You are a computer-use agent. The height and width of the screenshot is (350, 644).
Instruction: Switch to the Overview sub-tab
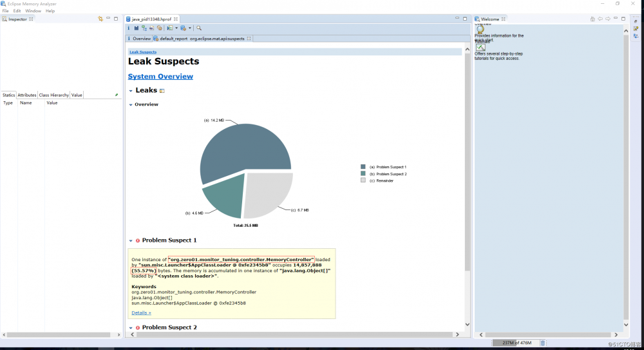139,39
